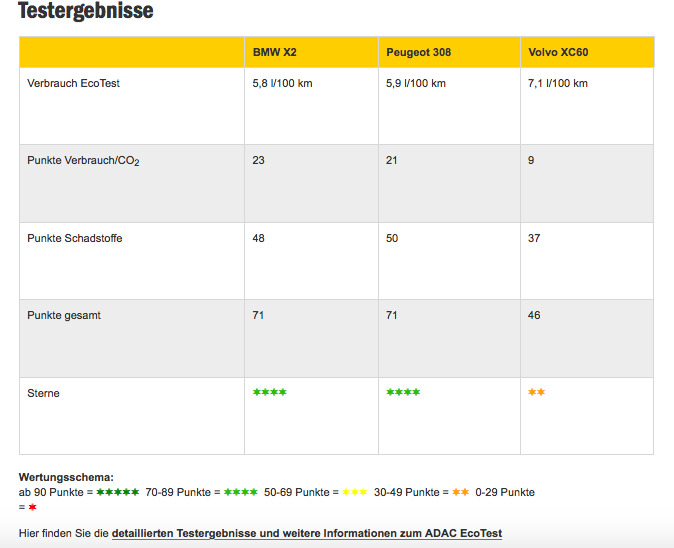Click the Punkte Verbrauch/CO2 row label

(x=83, y=161)
